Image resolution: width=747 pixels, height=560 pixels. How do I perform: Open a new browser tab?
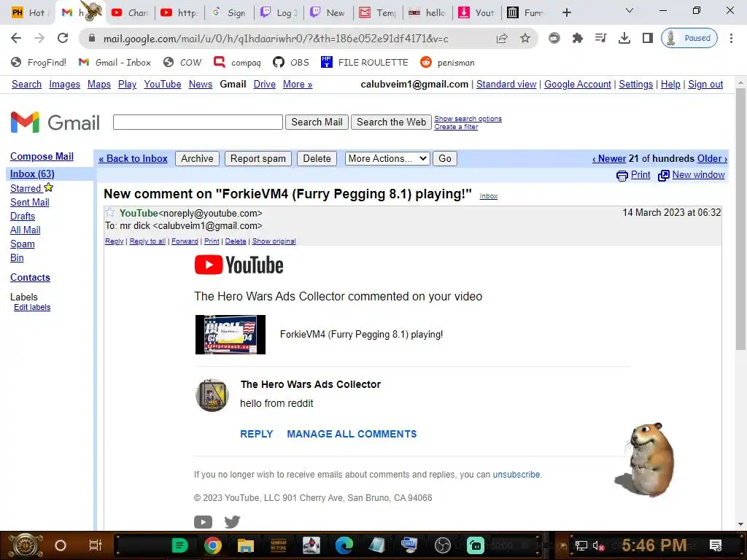point(566,13)
